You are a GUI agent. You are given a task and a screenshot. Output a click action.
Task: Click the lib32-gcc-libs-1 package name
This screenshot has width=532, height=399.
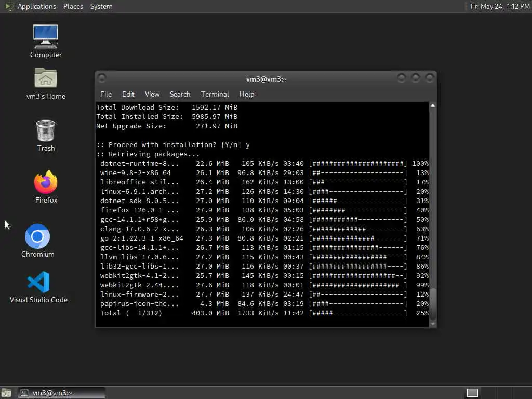coord(139,267)
